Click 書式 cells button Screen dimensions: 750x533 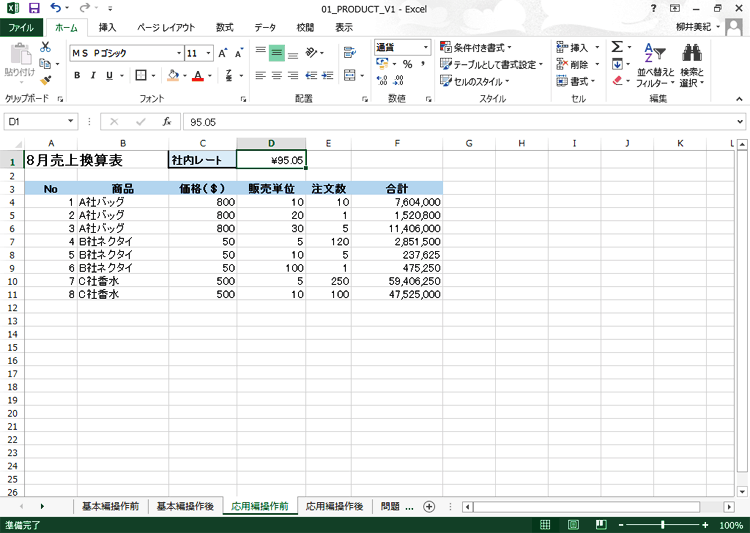coord(576,81)
